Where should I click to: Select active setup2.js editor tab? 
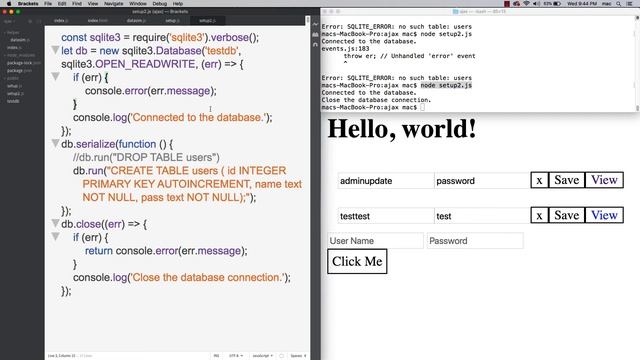pyautogui.click(x=207, y=20)
